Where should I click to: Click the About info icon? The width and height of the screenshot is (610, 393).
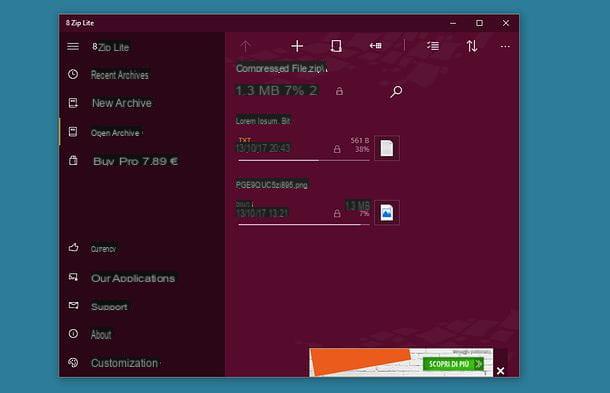[x=73, y=333]
